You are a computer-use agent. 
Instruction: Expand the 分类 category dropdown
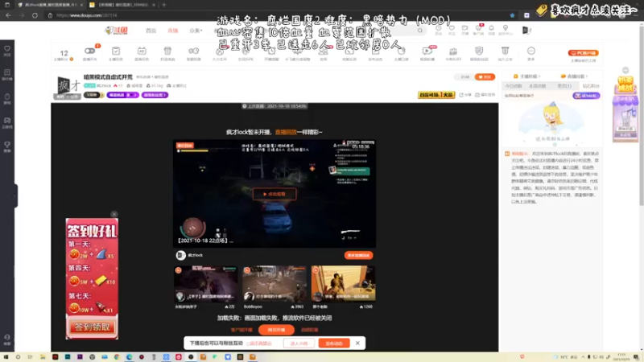click(x=196, y=31)
